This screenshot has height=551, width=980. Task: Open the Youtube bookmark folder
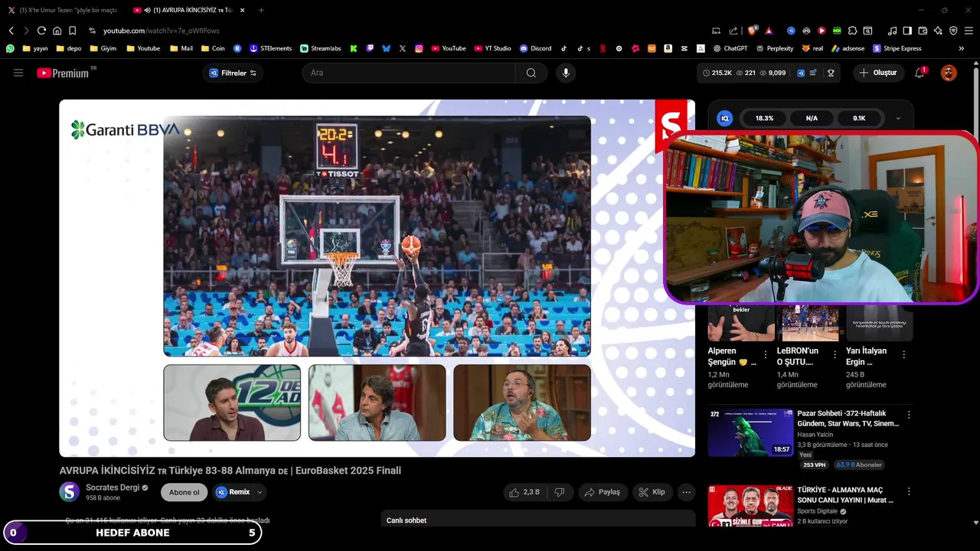(143, 48)
